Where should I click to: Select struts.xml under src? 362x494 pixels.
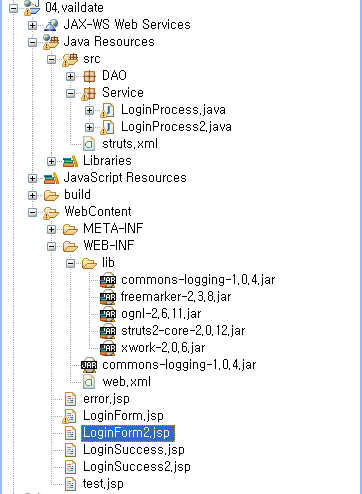pos(130,144)
